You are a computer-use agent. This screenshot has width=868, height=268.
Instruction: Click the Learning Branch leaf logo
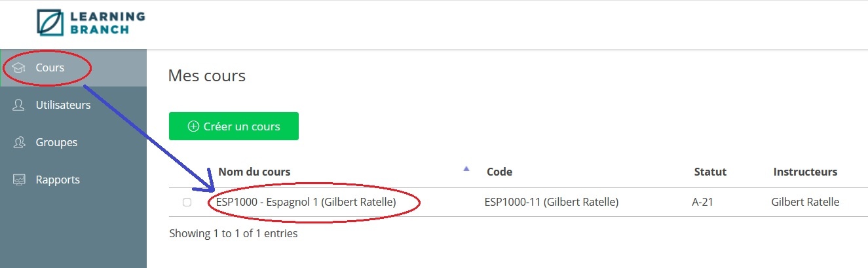click(50, 22)
